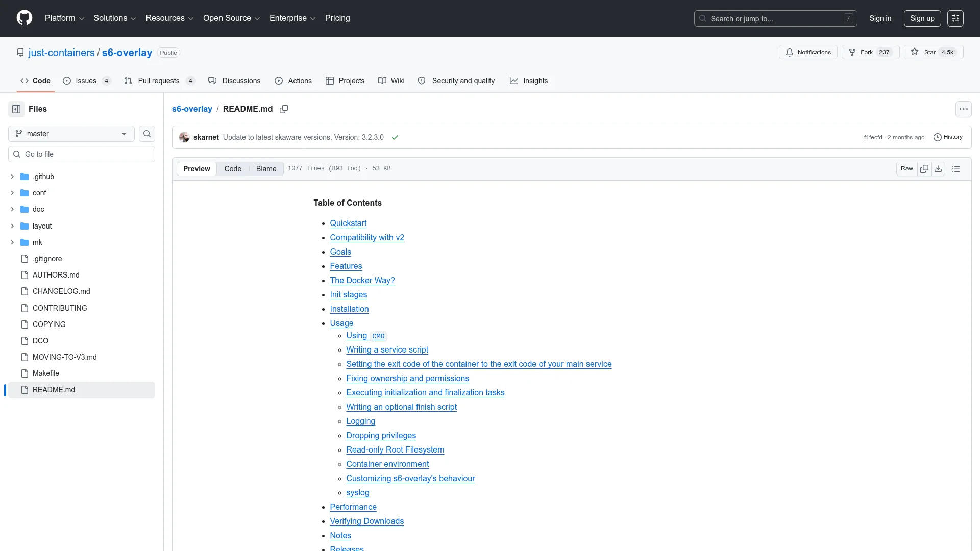
Task: Switch file view to Code
Action: pos(233,169)
